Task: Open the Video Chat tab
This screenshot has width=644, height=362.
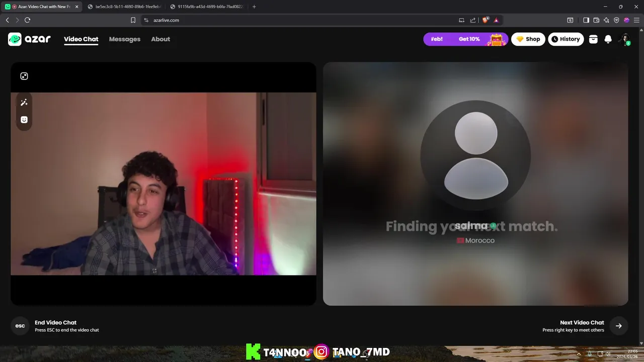Action: (81, 39)
